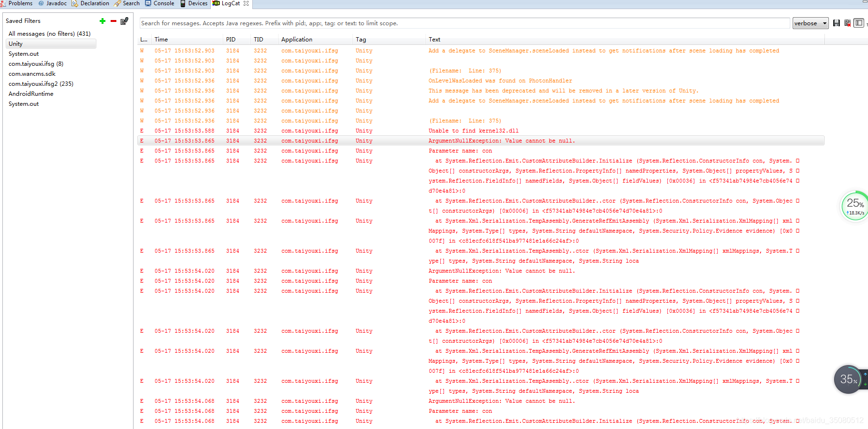Edit the selected filter properties
This screenshot has width=868, height=429.
coord(124,21)
